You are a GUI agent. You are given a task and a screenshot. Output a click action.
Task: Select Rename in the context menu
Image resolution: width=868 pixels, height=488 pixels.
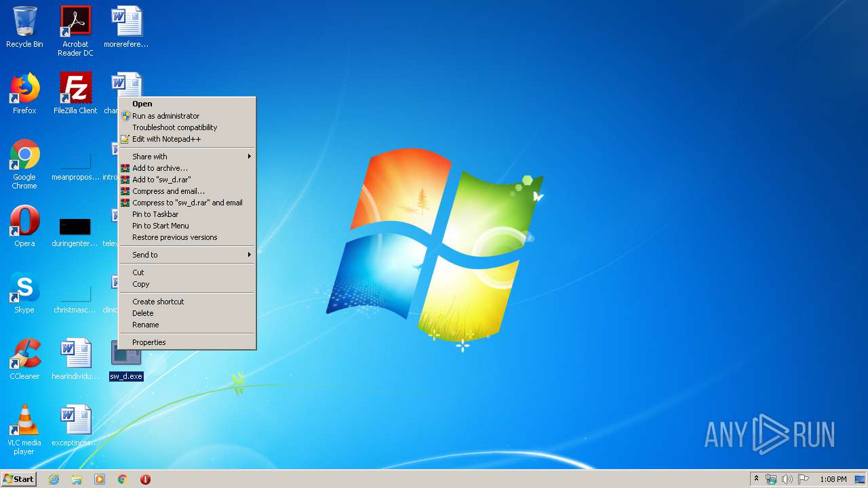tap(187, 325)
